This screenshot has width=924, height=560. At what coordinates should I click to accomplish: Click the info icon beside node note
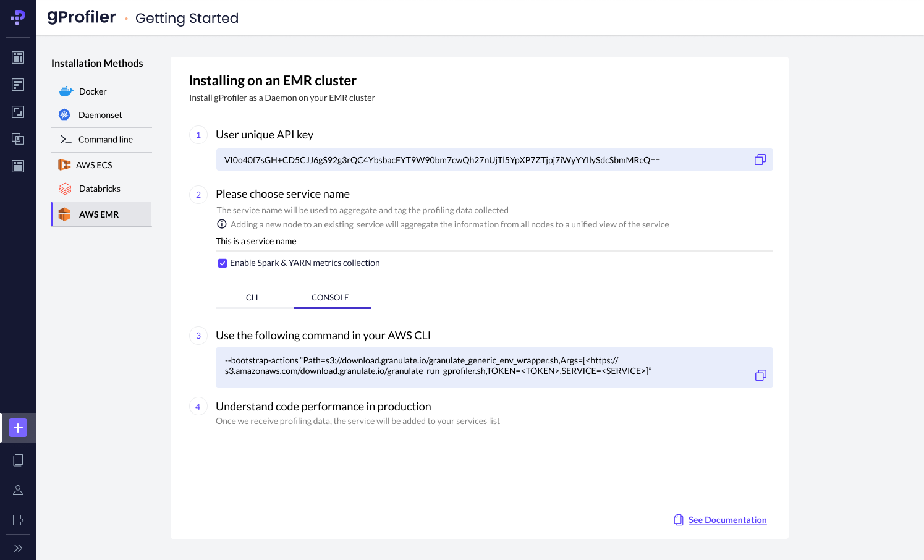click(221, 224)
